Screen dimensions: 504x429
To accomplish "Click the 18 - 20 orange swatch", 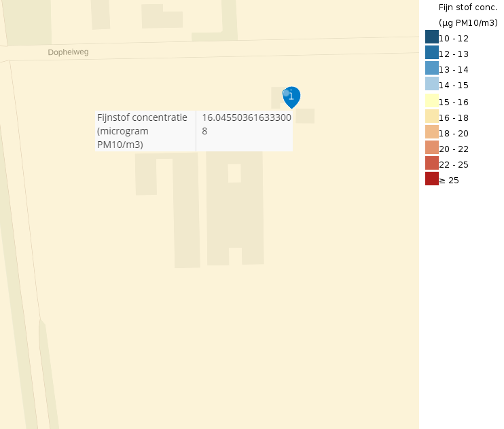I will click(x=432, y=132).
